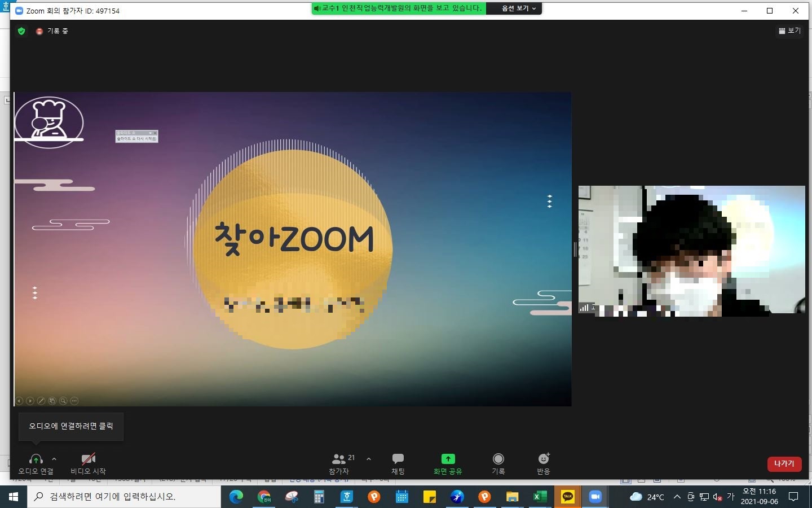Open the Windows notification center icon
This screenshot has height=508, width=812.
(793, 497)
